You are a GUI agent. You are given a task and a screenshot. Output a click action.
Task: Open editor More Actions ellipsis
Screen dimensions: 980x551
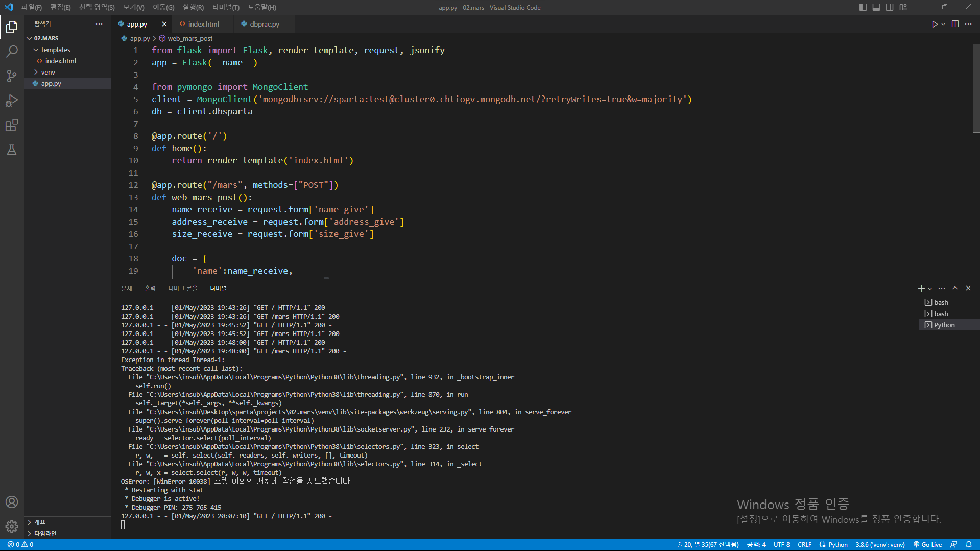coord(968,24)
